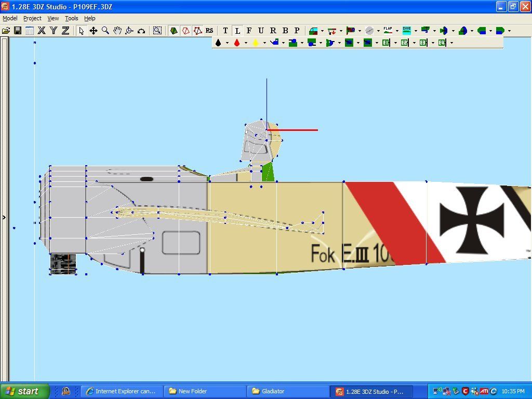The width and height of the screenshot is (532, 399).
Task: Switch to Right view with R button
Action: (273, 31)
